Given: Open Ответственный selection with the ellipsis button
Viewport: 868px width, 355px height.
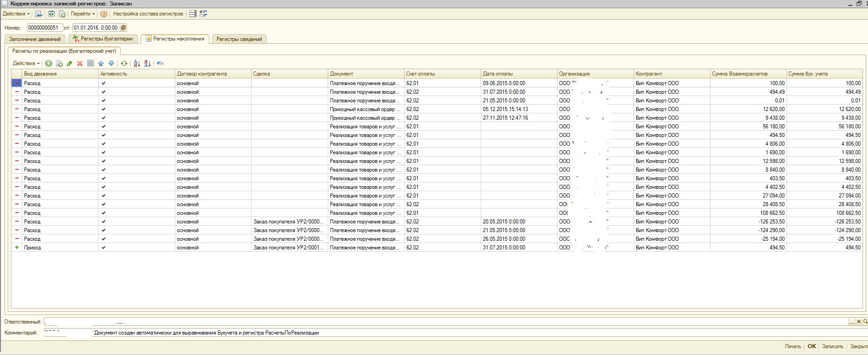Looking at the screenshot, I should pyautogui.click(x=852, y=322).
